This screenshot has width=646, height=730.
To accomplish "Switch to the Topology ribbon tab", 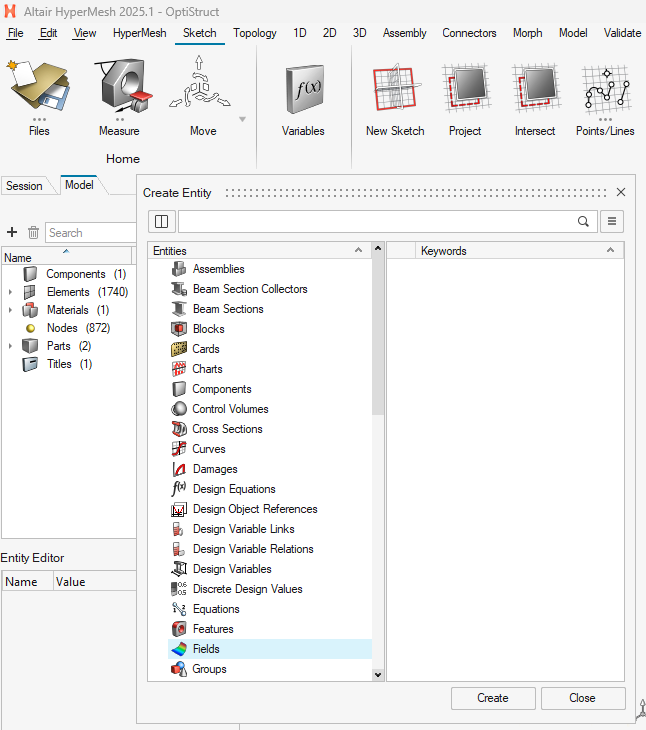I will 255,33.
